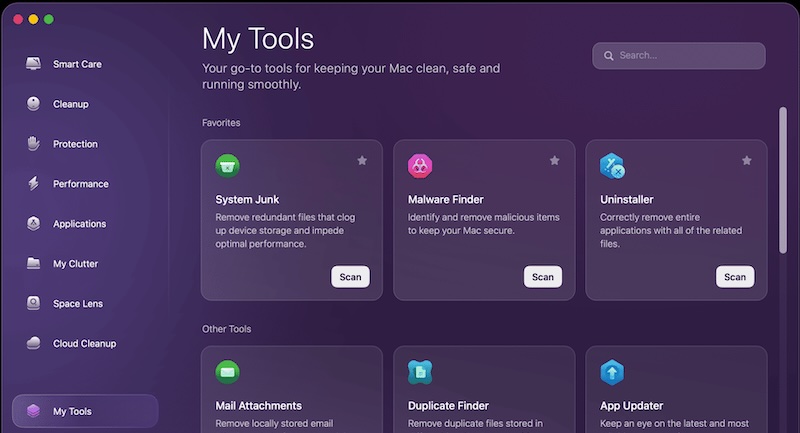The image size is (800, 433).
Task: Click the My Tools stacked layers icon
Action: (33, 411)
